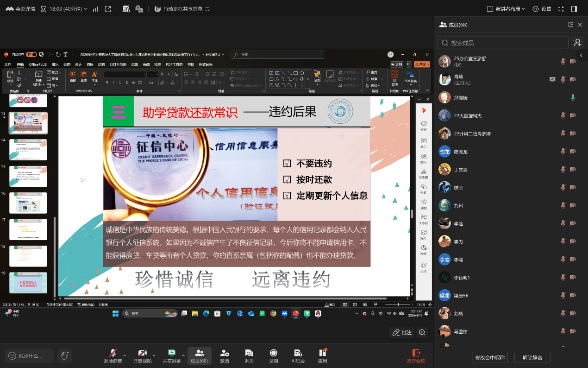Pop out the 成员 members panel
The width and height of the screenshot is (588, 368).
(x=571, y=25)
